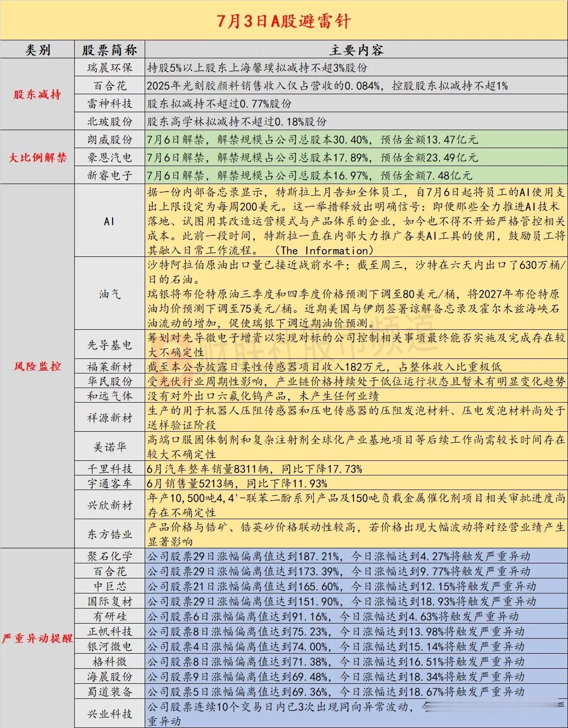Select stock name 福莱新材
The image size is (568, 728).
[x=110, y=367]
